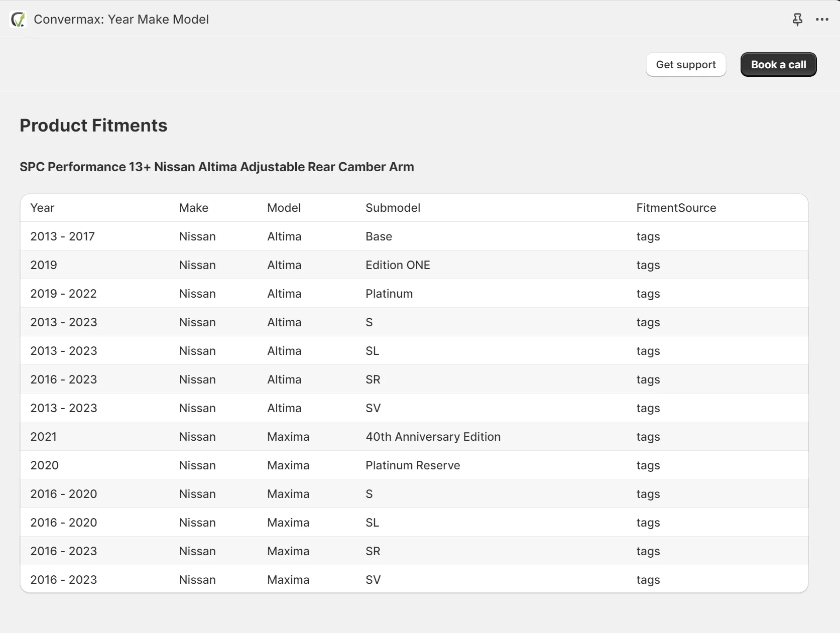Viewport: 840px width, 633px height.
Task: Open the three-dot more options menu
Action: tap(822, 20)
